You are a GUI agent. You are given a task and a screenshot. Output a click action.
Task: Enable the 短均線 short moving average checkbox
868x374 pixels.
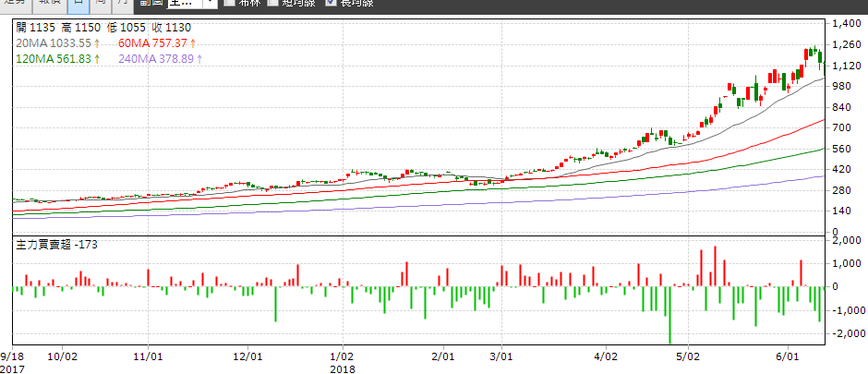273,3
